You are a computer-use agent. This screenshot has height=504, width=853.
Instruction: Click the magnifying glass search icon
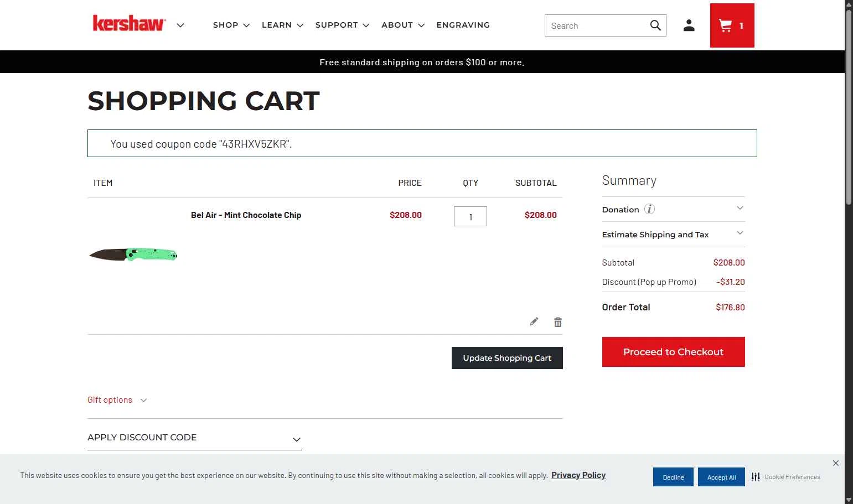(655, 25)
